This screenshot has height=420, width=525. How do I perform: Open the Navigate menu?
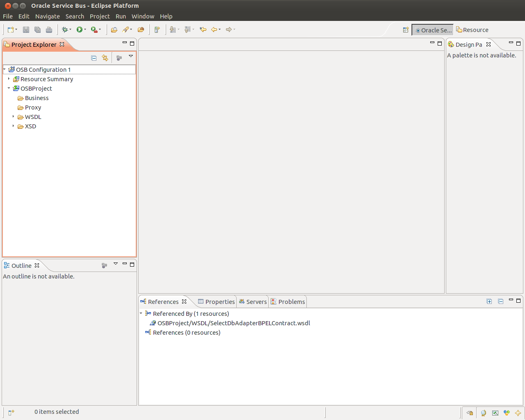(x=48, y=16)
